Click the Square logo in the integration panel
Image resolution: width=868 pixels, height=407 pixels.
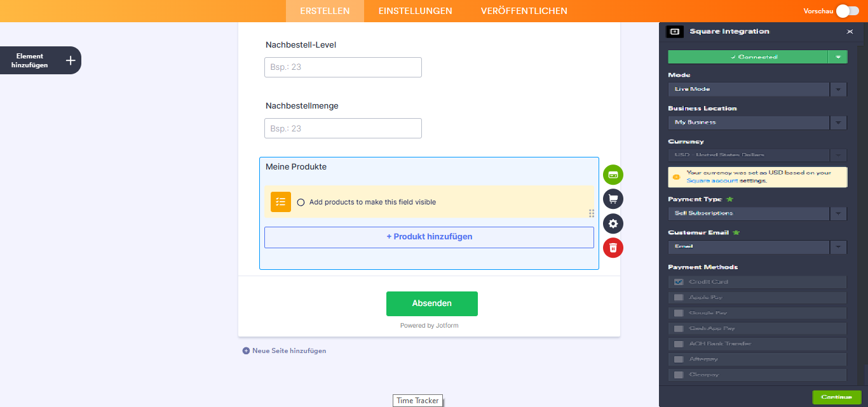click(675, 31)
